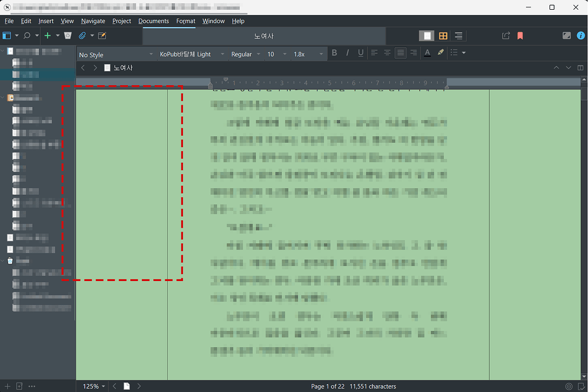The height and width of the screenshot is (392, 588).
Task: Toggle bold formatting
Action: (x=334, y=52)
